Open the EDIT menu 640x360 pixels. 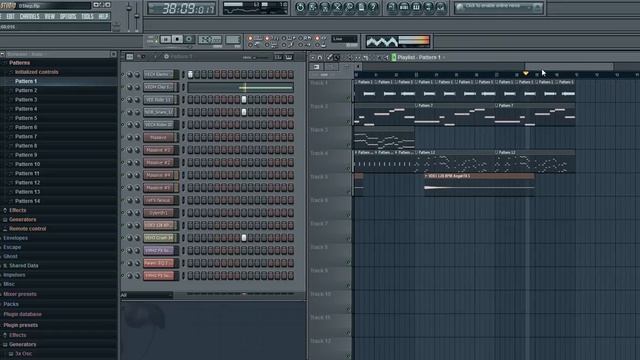coord(10,17)
